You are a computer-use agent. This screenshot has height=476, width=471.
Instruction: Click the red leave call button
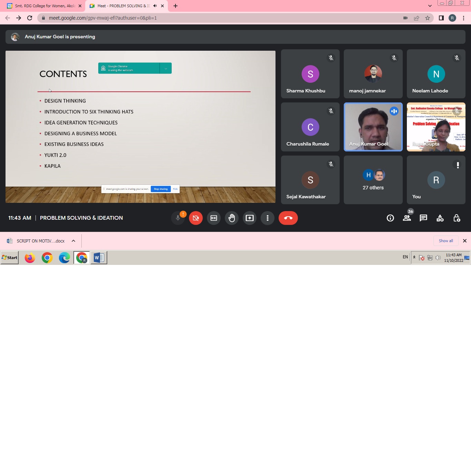coord(288,218)
